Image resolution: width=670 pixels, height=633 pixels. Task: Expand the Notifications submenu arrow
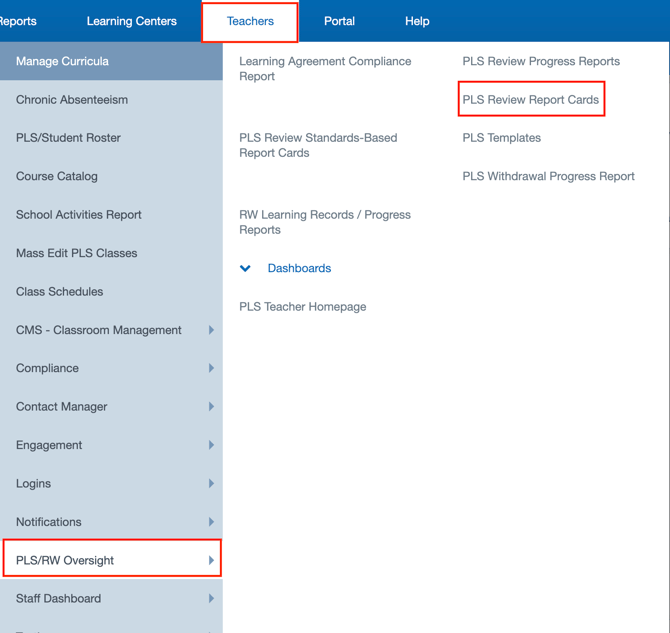(x=211, y=522)
